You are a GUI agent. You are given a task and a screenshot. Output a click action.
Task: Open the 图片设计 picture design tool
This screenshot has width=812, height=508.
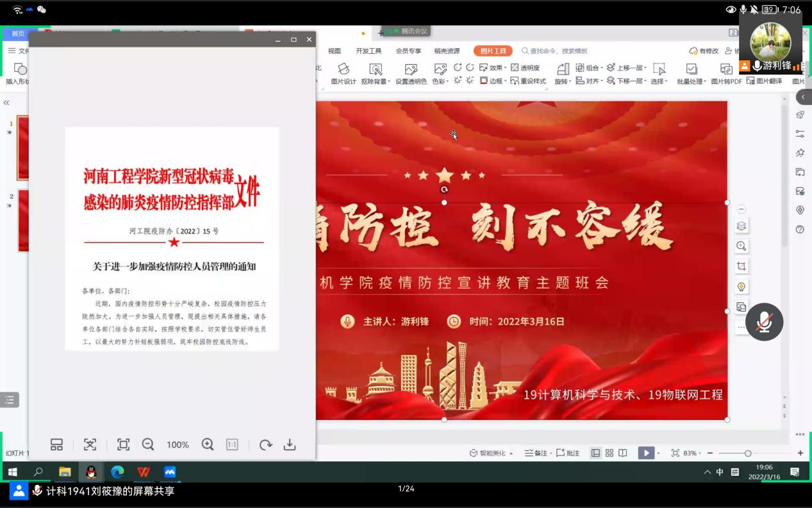(x=344, y=74)
